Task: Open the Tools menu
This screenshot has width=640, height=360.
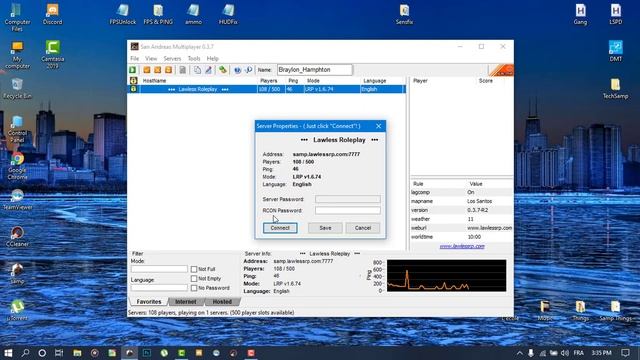Action: 194,58
